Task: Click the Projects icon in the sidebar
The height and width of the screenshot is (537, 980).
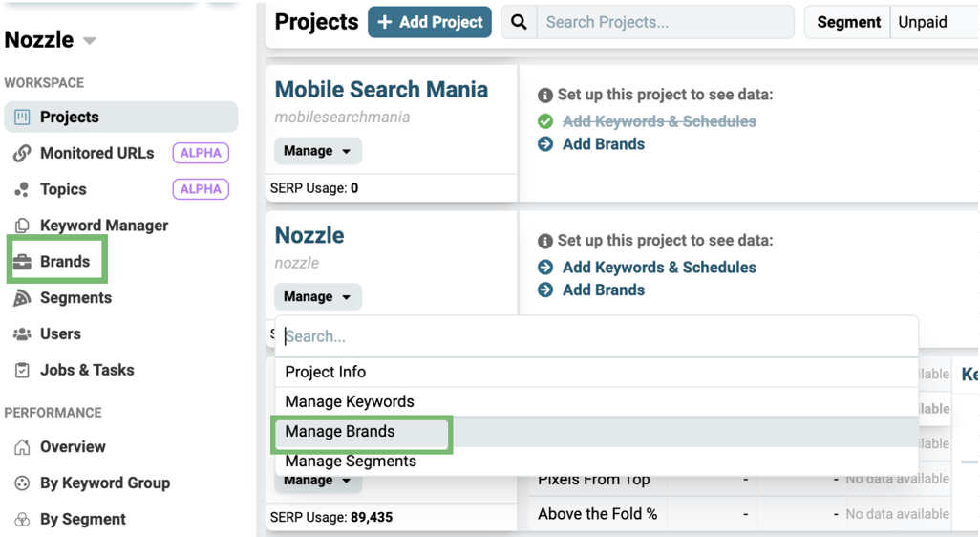Action: (21, 118)
